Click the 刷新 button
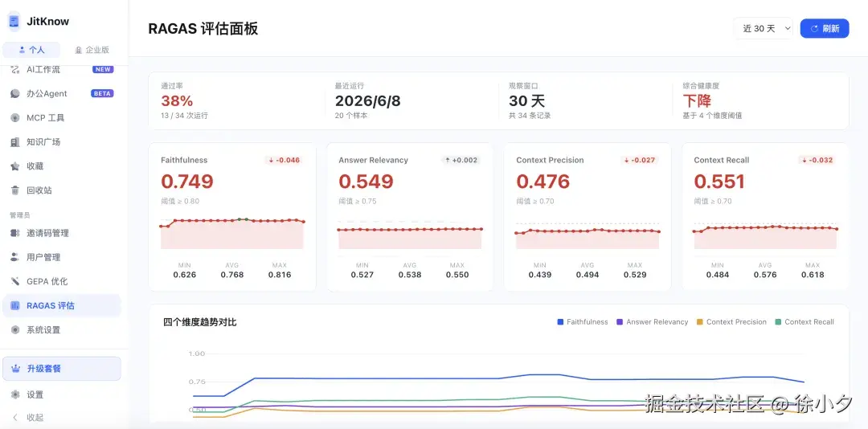This screenshot has width=868, height=429. click(x=825, y=29)
